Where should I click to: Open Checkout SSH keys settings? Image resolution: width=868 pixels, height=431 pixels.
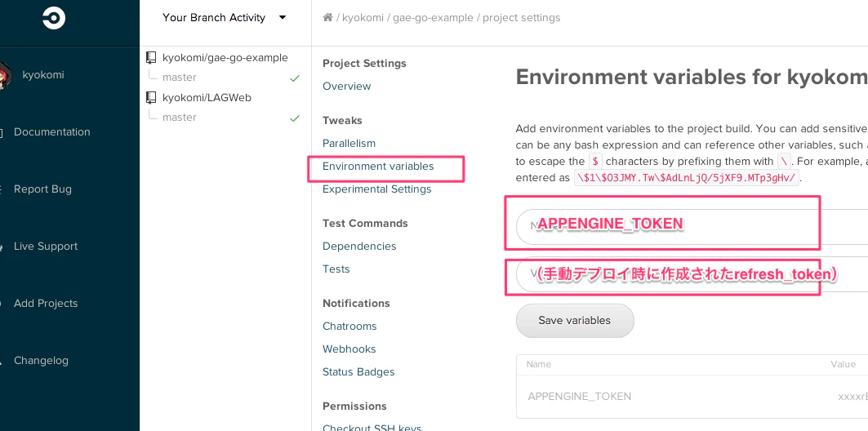point(372,427)
